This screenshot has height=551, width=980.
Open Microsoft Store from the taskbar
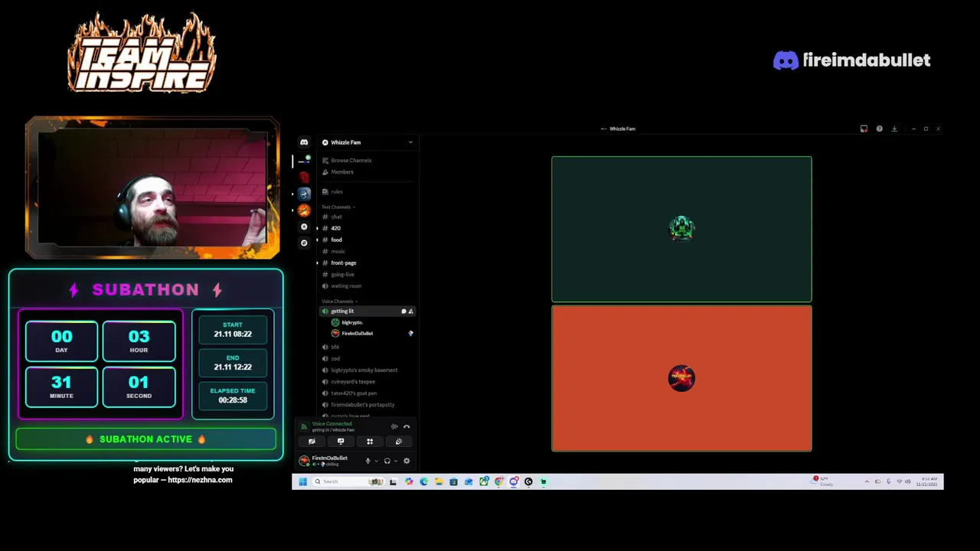click(x=454, y=481)
